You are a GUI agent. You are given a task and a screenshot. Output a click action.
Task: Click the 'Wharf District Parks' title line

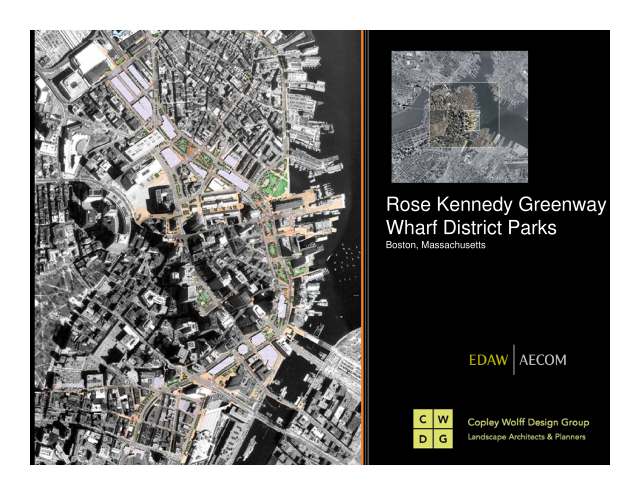pyautogui.click(x=471, y=228)
